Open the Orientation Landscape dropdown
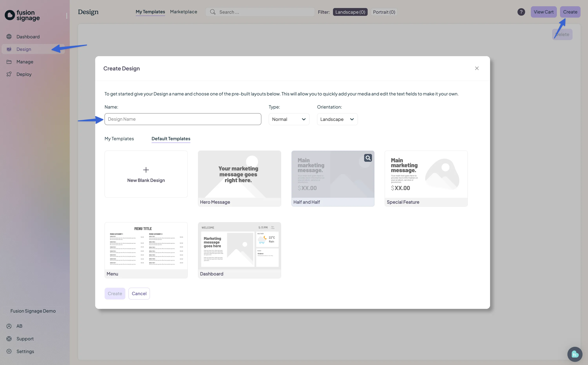Viewport: 588px width, 365px height. click(337, 119)
